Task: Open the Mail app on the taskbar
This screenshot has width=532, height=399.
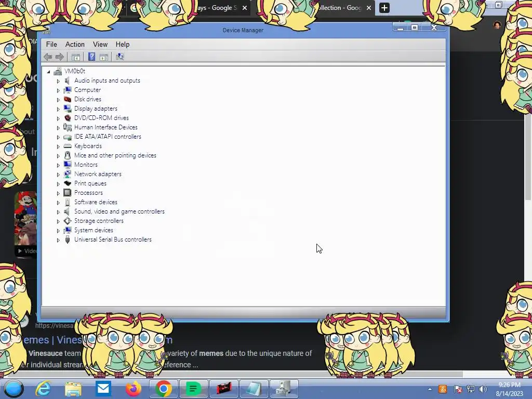Action: point(103,389)
